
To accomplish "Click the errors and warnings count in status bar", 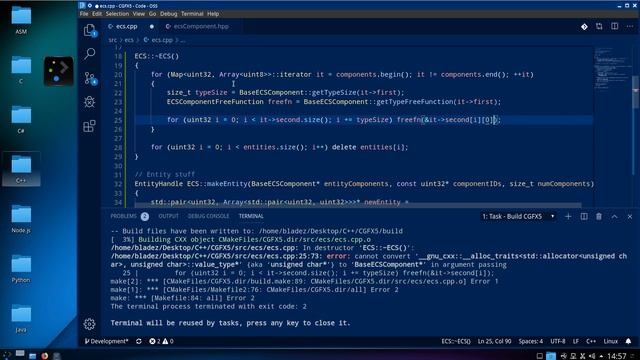I will click(x=161, y=341).
